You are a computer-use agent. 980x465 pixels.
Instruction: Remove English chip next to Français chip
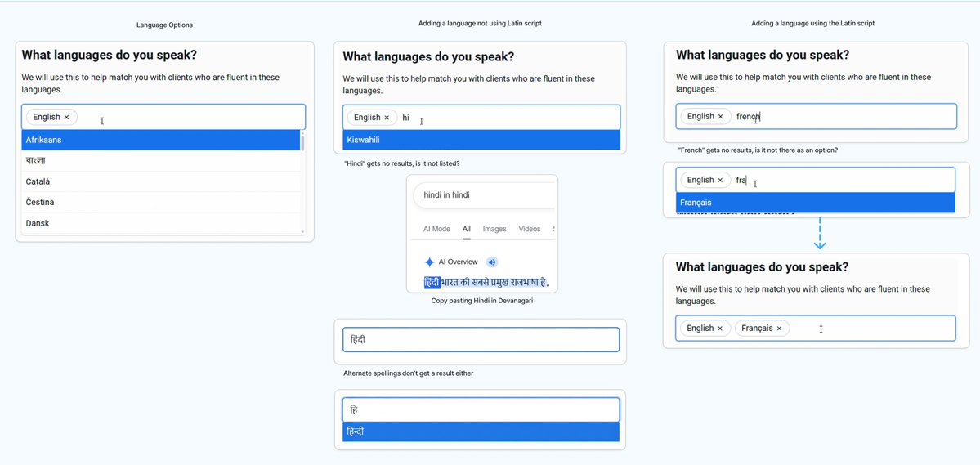[x=720, y=329]
